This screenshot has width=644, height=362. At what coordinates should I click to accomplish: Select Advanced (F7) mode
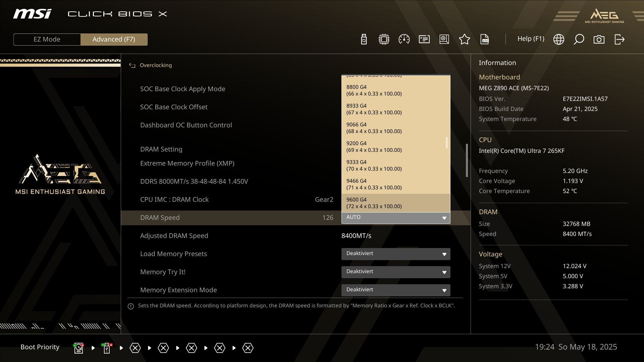click(x=114, y=39)
